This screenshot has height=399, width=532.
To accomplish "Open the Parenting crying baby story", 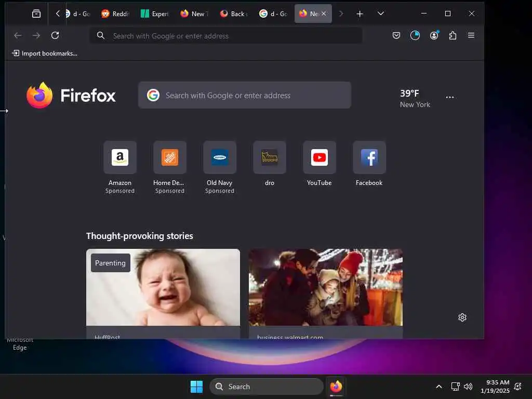I will click(163, 294).
